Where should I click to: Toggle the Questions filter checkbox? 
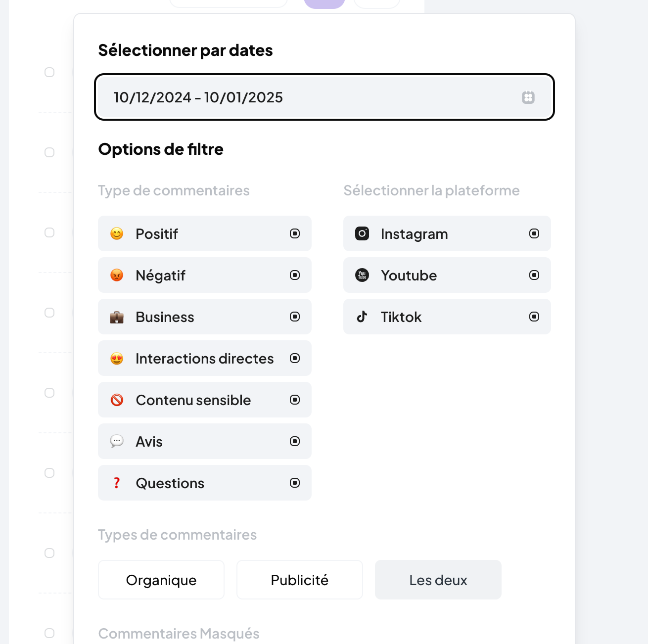295,483
